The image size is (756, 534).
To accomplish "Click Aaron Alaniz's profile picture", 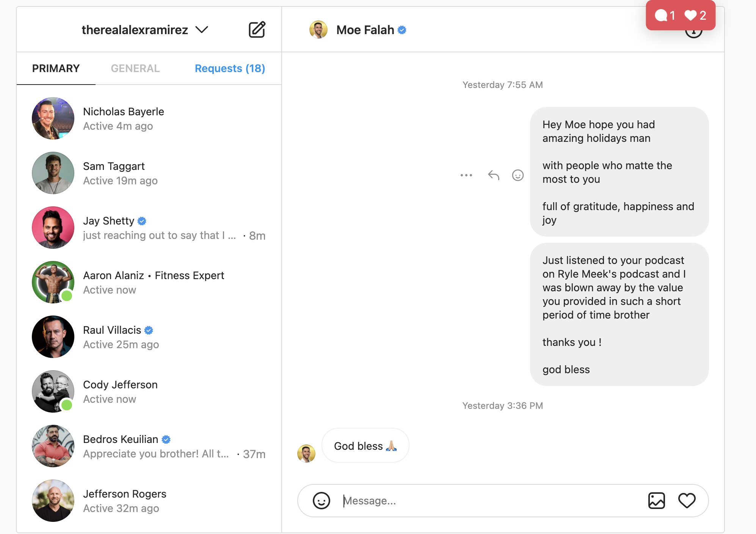I will [53, 282].
